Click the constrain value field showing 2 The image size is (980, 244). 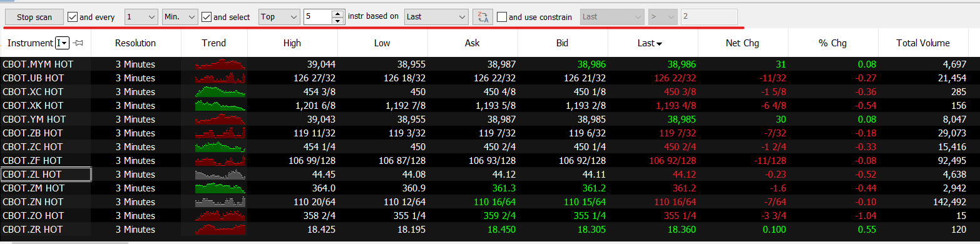[709, 17]
